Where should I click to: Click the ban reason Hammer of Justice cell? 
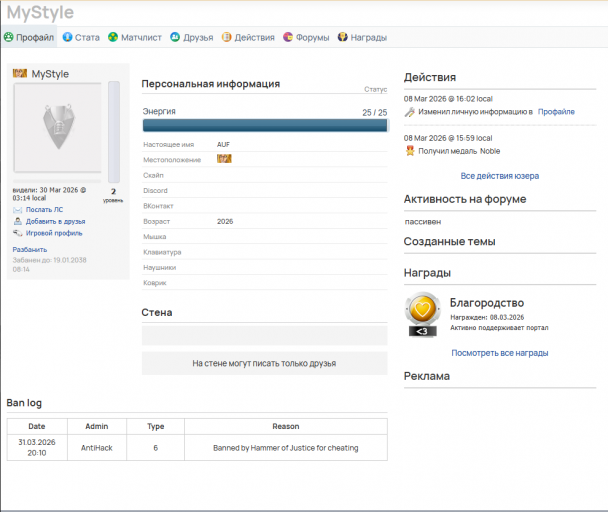tap(286, 448)
